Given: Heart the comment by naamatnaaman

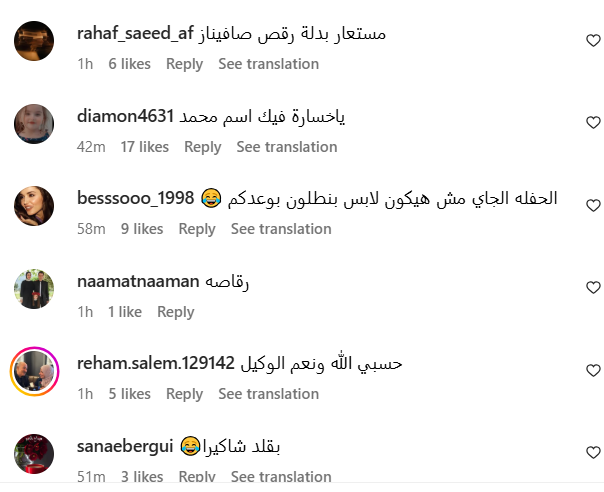Looking at the screenshot, I should point(593,288).
